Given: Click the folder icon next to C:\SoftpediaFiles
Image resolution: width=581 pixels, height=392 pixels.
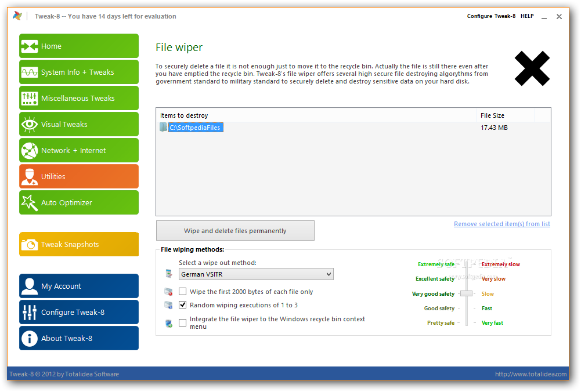Looking at the screenshot, I should tap(164, 128).
